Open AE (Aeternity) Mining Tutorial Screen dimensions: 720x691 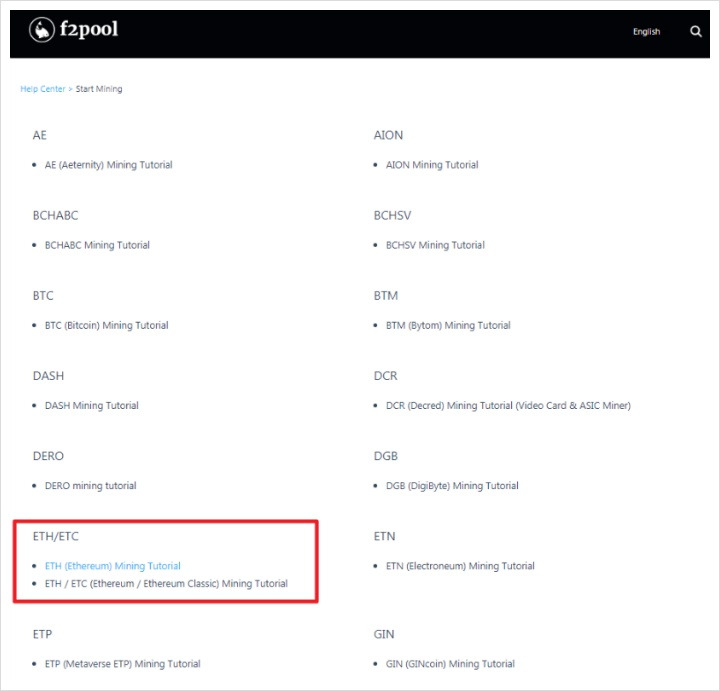coord(108,165)
